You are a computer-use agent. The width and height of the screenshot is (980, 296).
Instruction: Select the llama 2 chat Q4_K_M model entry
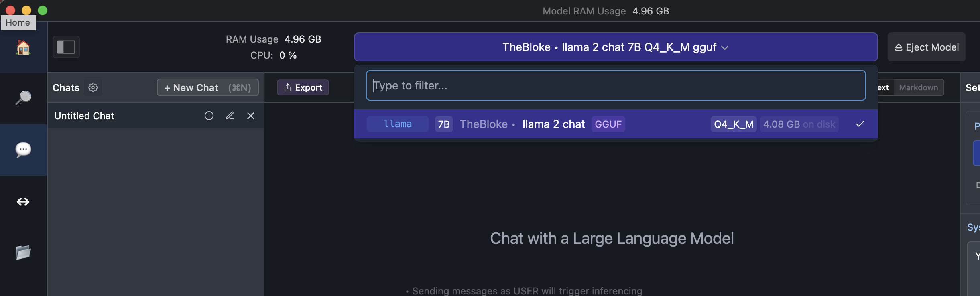[x=616, y=124]
